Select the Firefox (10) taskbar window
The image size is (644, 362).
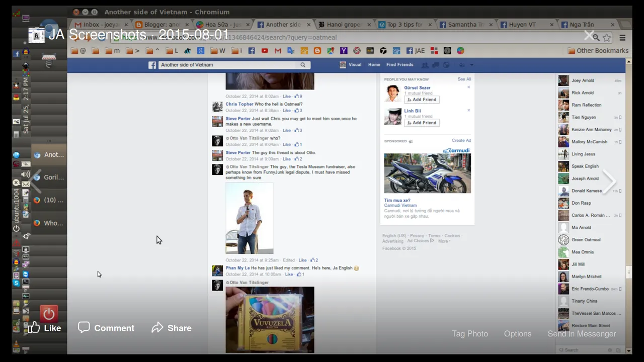coord(49,200)
